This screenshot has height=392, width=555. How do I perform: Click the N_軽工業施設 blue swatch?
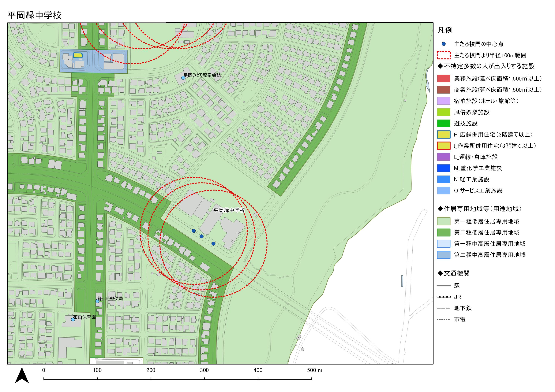[x=444, y=179]
